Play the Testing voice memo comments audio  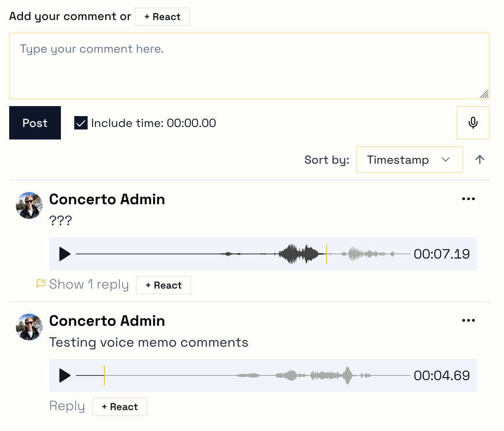tap(65, 375)
